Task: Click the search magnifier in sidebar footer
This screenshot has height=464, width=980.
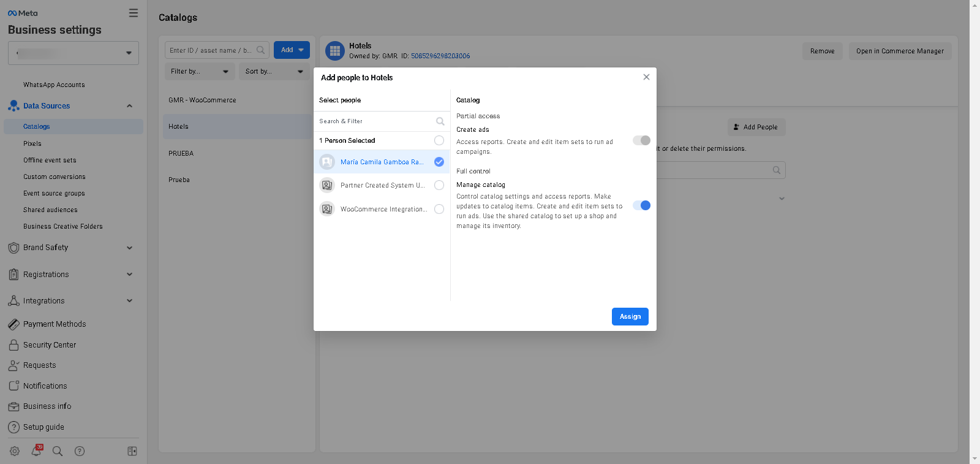Action: point(58,451)
